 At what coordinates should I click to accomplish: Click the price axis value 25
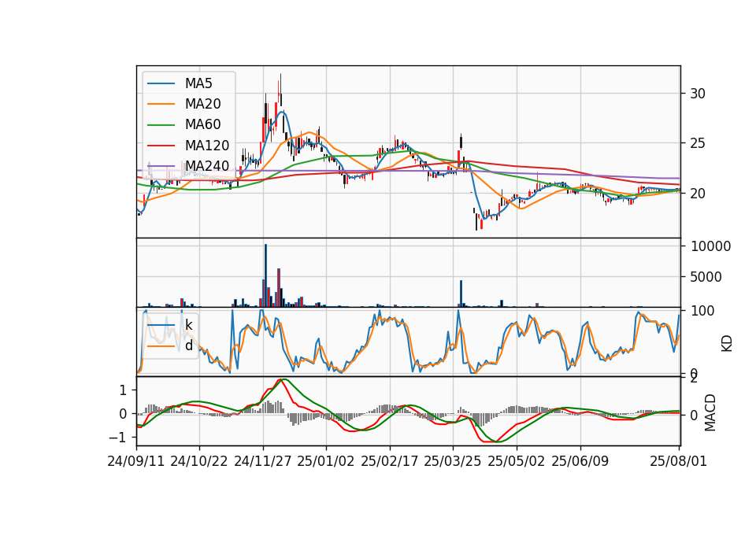tap(698, 143)
